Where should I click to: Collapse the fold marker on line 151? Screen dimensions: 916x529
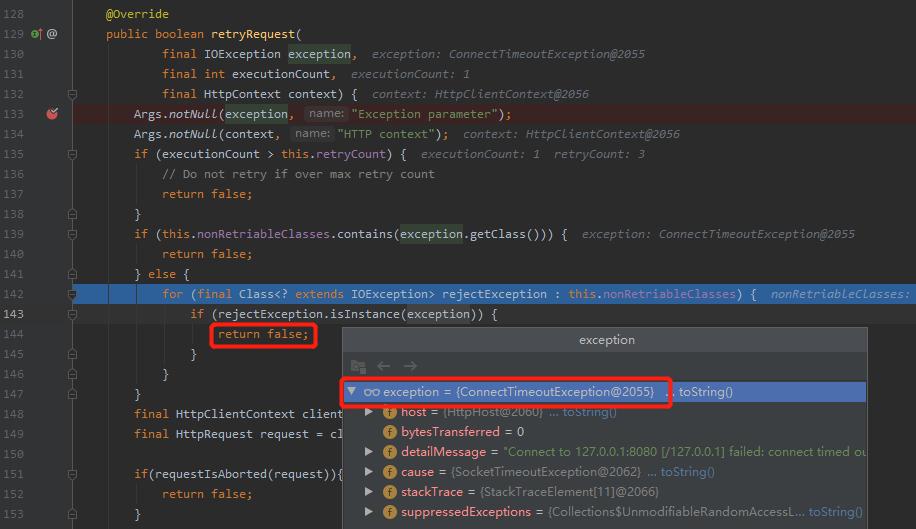tap(72, 474)
